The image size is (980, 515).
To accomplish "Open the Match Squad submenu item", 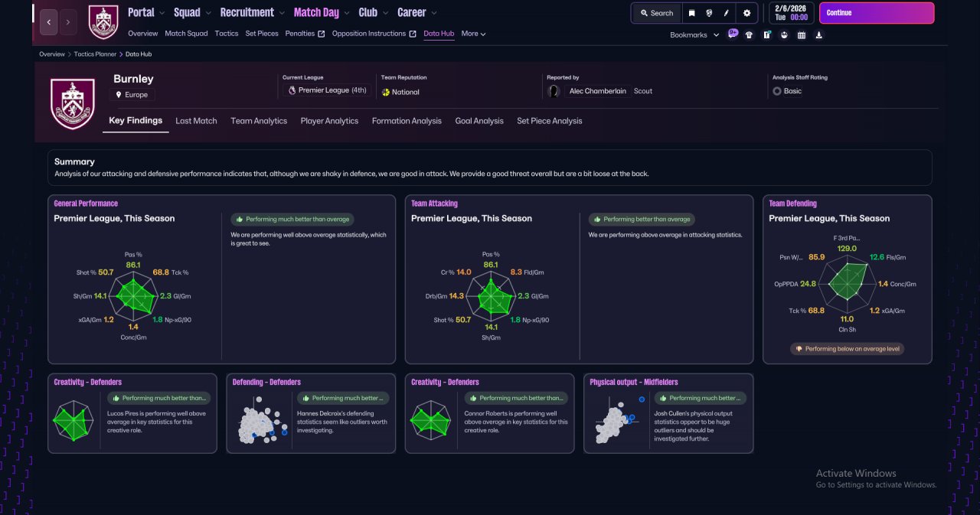I will pos(186,34).
